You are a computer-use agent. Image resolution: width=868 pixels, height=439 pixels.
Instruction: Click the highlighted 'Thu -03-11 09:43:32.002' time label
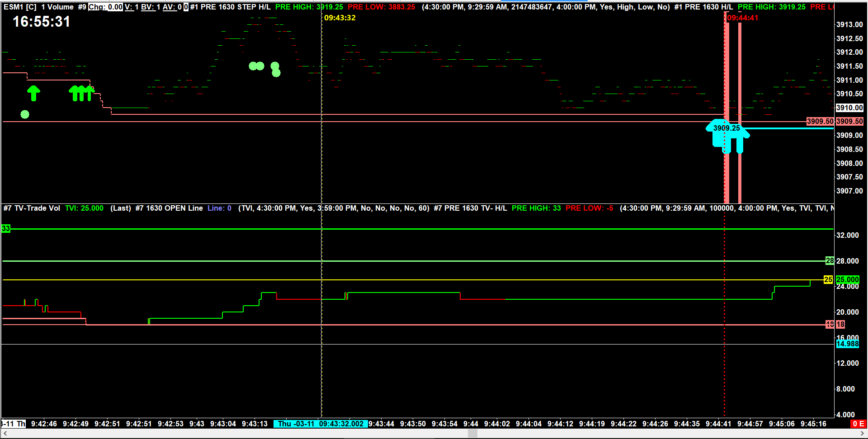[321, 424]
